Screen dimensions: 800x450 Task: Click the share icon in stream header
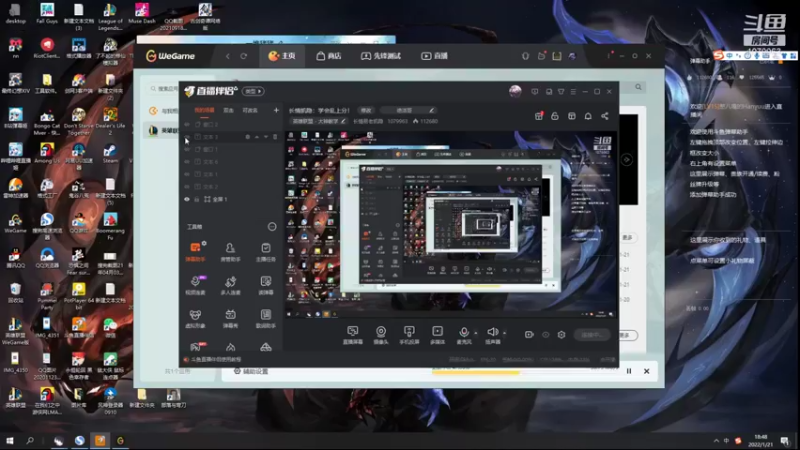pos(605,116)
